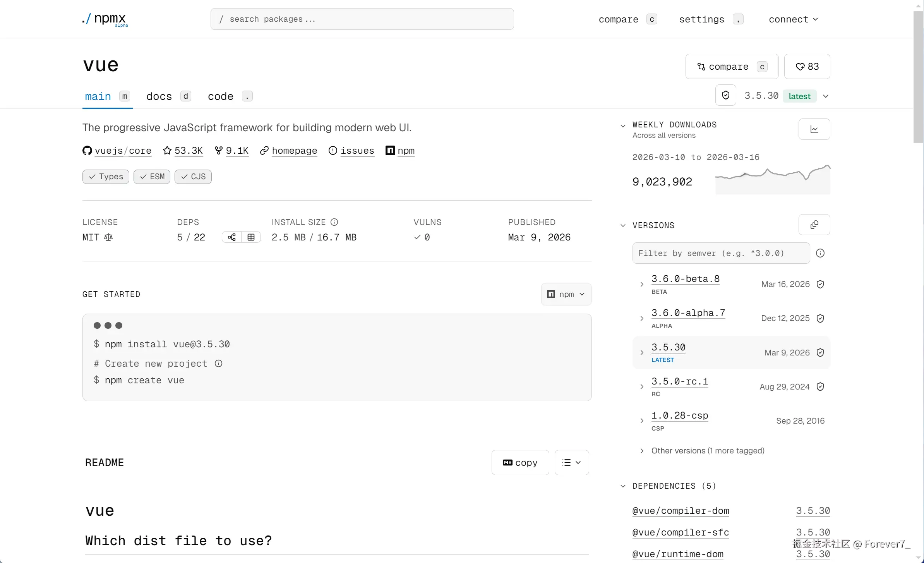Click the search packages field

coord(362,19)
